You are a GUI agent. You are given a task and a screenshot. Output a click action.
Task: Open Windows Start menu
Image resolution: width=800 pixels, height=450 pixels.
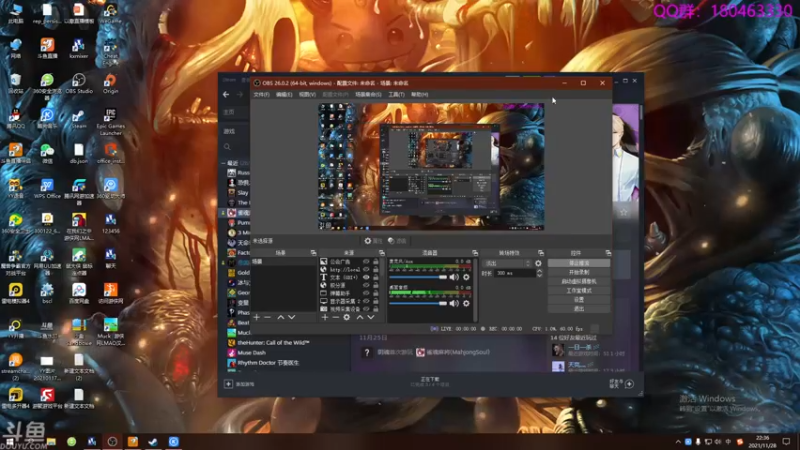(9, 441)
